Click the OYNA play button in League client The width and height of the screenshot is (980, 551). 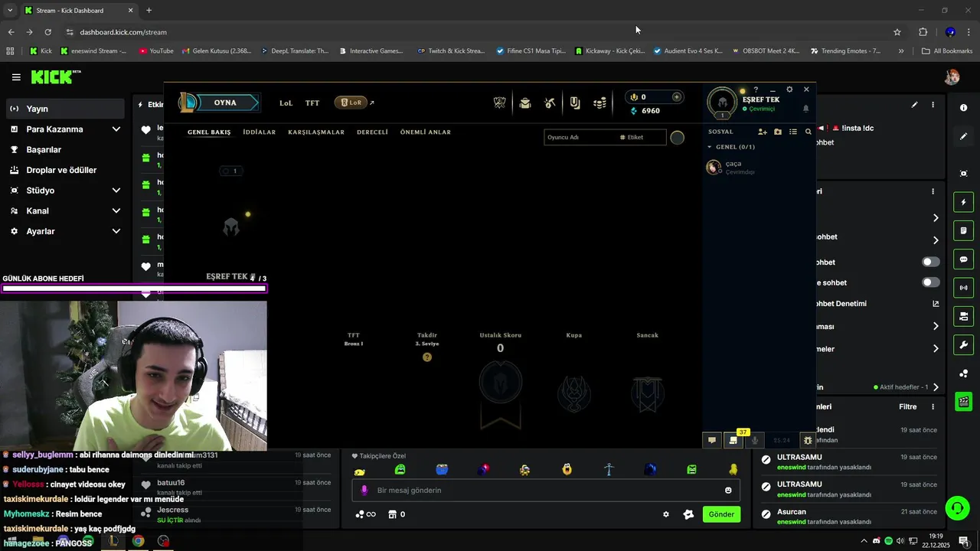(x=225, y=103)
